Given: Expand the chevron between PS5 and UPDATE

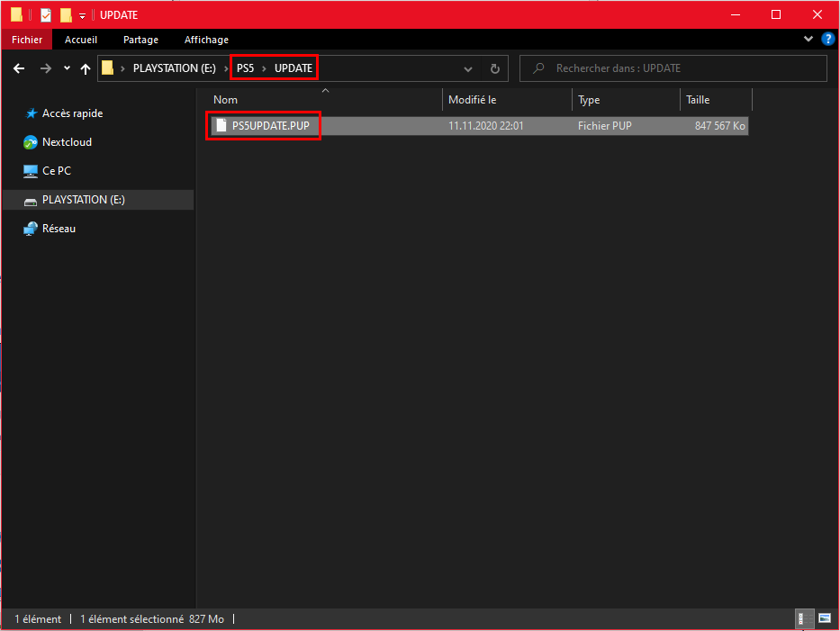Looking at the screenshot, I should (x=264, y=68).
